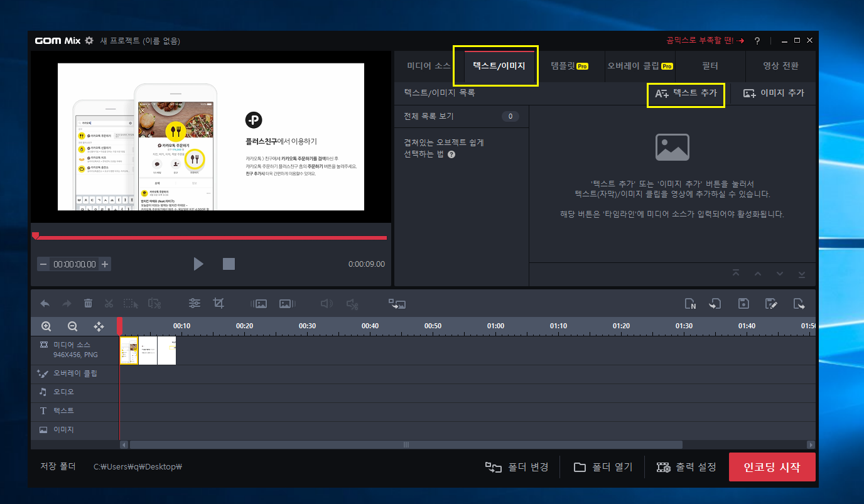864x504 pixels.
Task: Click the mute audio-cut icon
Action: pos(352,304)
